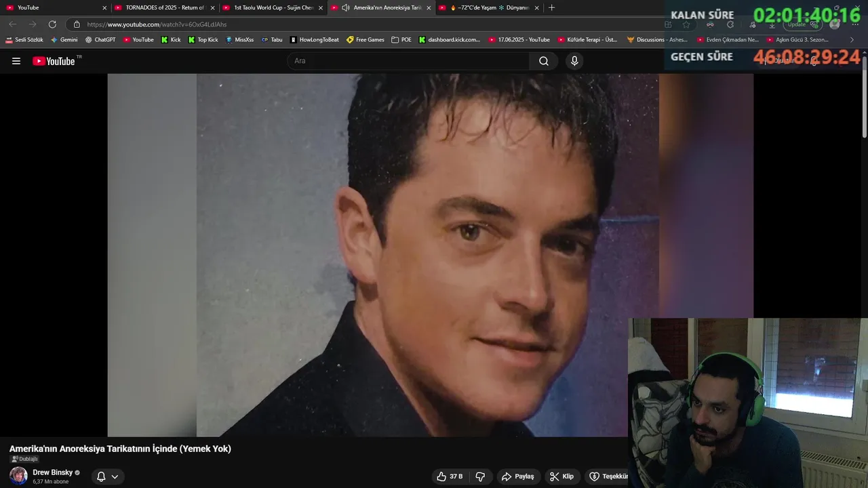This screenshot has width=868, height=488.
Task: Open the Discussions - Ashes bookmark
Action: pos(657,40)
